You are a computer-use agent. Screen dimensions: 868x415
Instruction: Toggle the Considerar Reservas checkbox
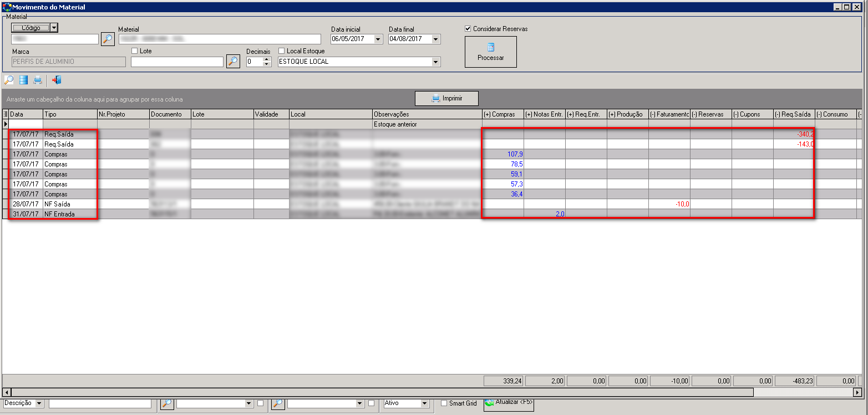pos(468,29)
